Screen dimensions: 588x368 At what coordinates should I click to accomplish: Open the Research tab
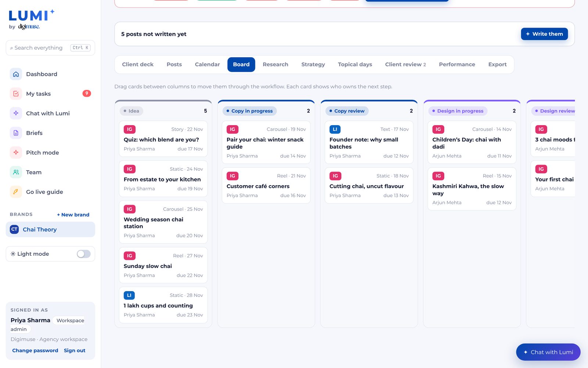(276, 64)
